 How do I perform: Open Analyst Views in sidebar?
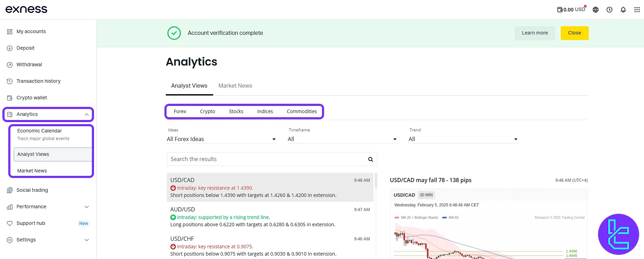pyautogui.click(x=53, y=154)
